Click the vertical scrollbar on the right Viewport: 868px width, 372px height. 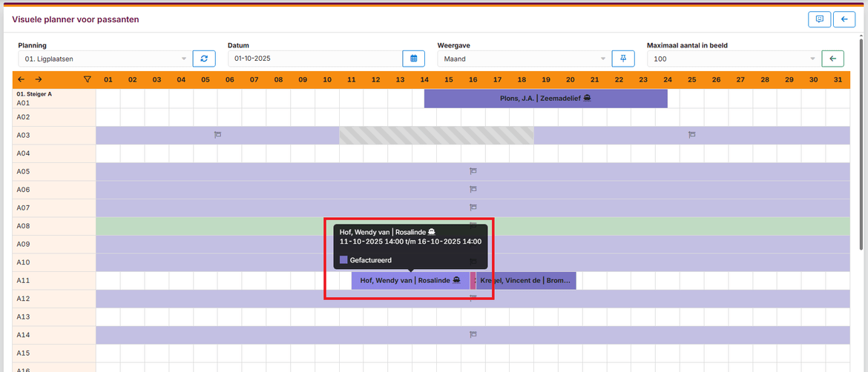click(x=862, y=144)
